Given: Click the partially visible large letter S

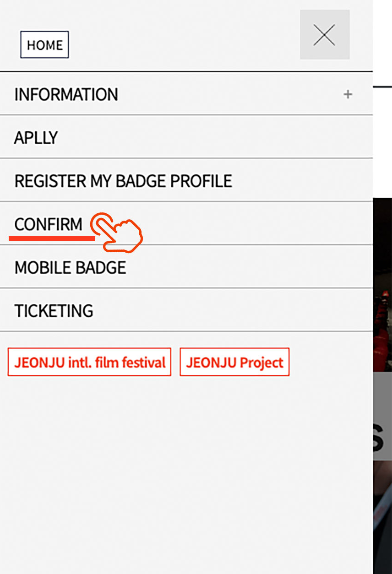Looking at the screenshot, I should pos(383,439).
